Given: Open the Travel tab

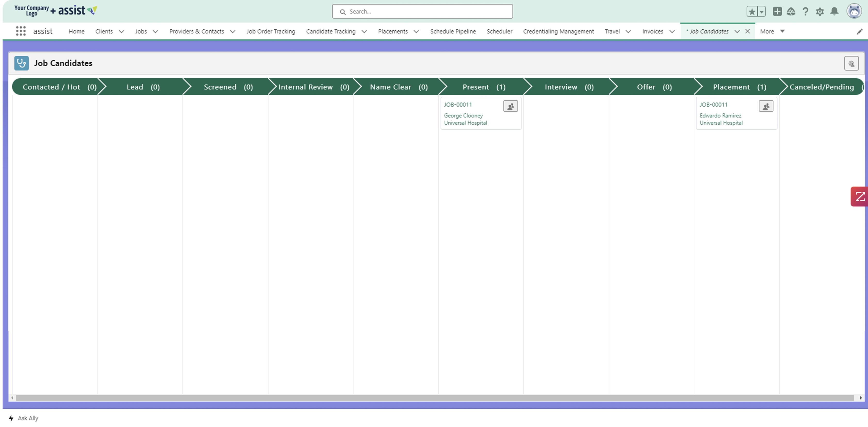Looking at the screenshot, I should coord(612,31).
